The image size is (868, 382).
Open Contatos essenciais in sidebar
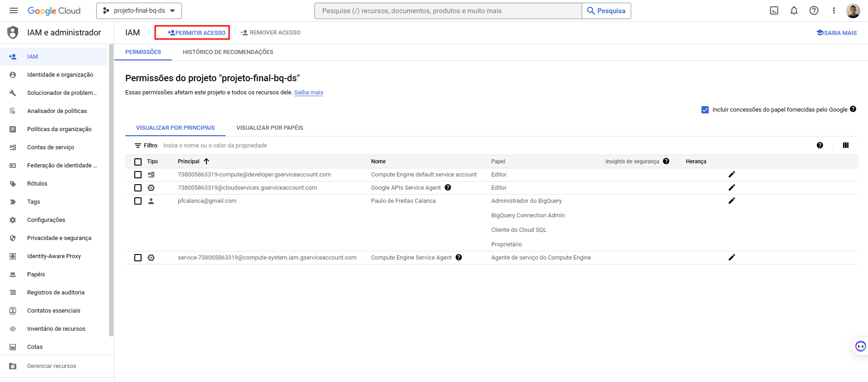pos(54,311)
